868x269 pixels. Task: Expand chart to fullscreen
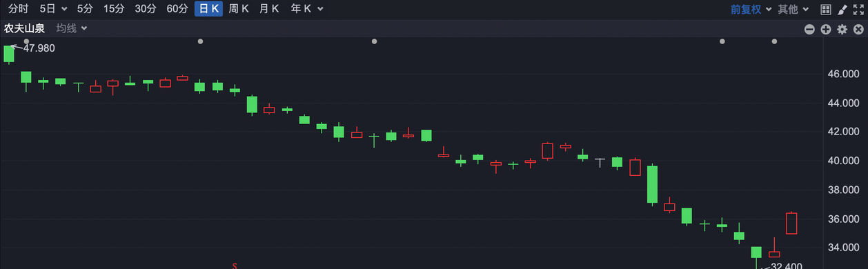(x=858, y=9)
